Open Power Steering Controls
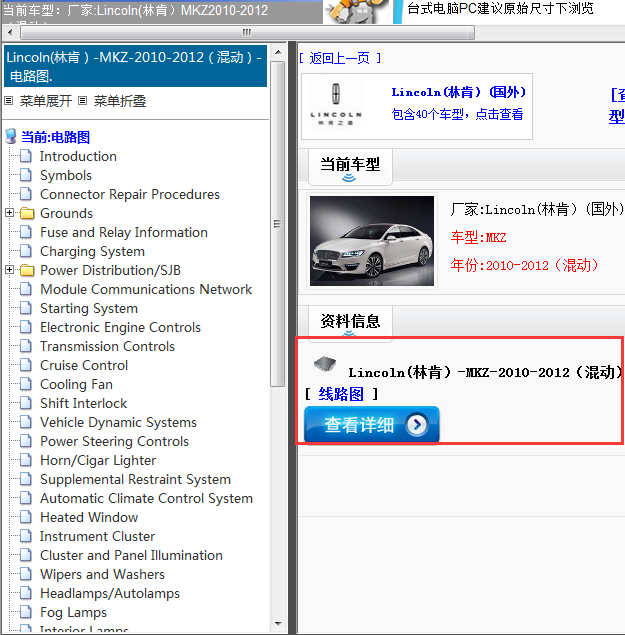Viewport: 625px width, 635px height. [x=114, y=441]
